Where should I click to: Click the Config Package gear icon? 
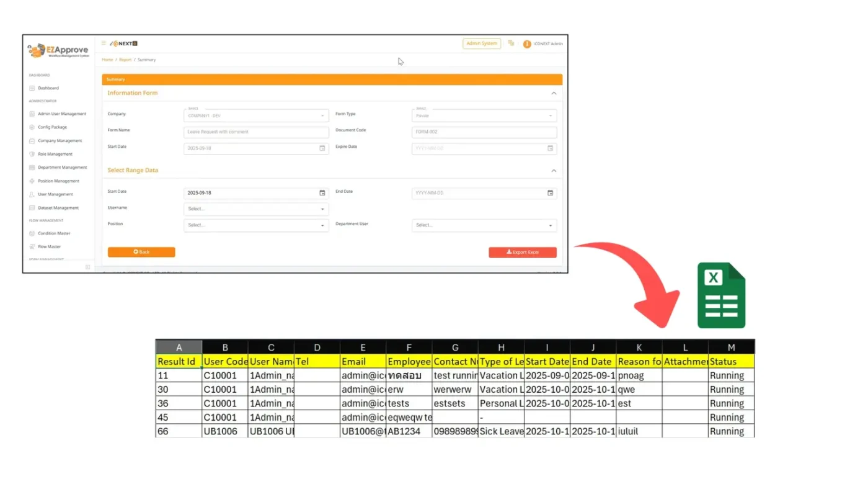[32, 127]
